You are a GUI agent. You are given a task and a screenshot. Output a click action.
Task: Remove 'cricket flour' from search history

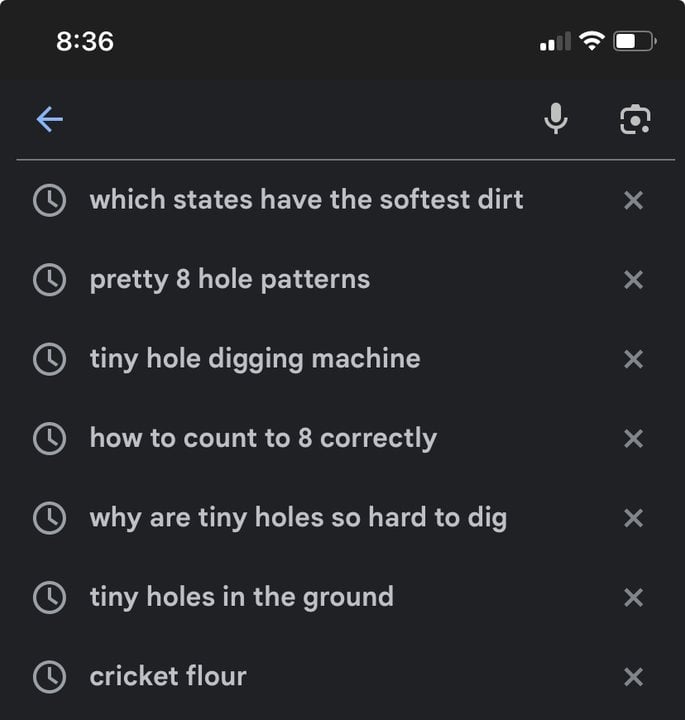(633, 677)
